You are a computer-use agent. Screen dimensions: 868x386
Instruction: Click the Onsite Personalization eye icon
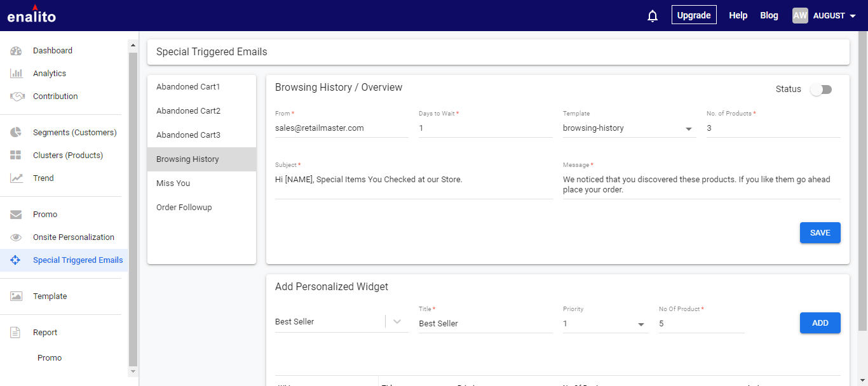point(17,237)
